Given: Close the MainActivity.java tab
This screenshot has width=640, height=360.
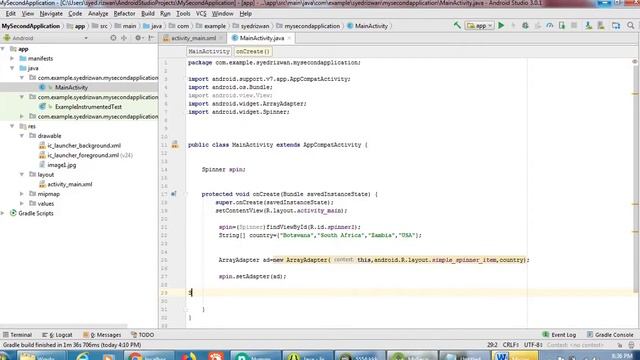Looking at the screenshot, I should [289, 38].
